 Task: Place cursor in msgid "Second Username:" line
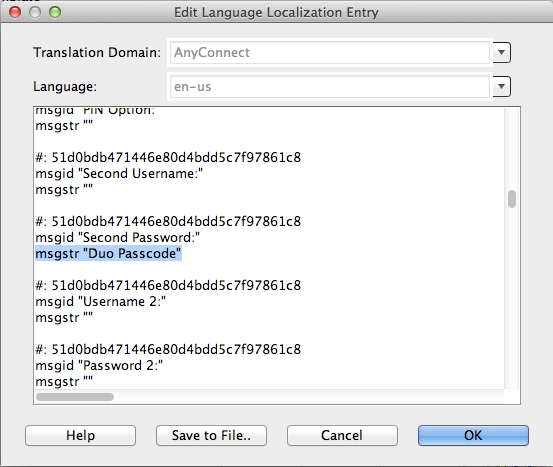119,174
